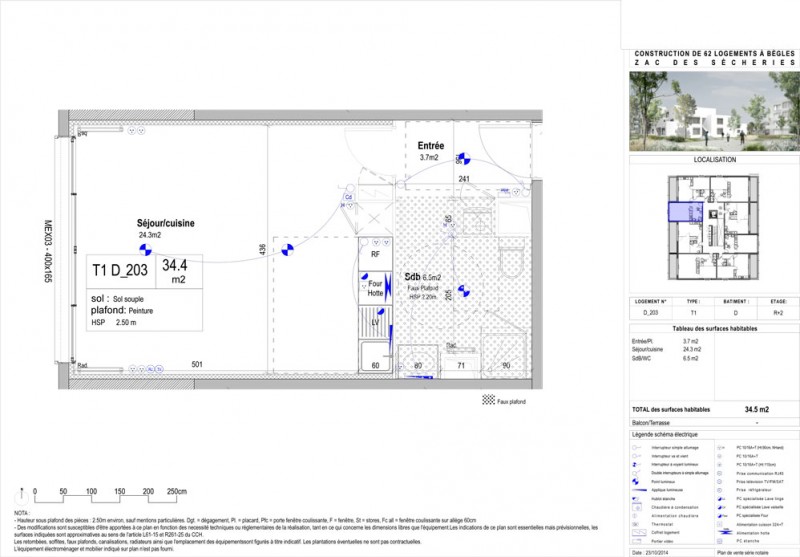The height and width of the screenshot is (557, 800).
Task: Click the 'Point lumineux' legend symbol
Action: pyautogui.click(x=636, y=481)
